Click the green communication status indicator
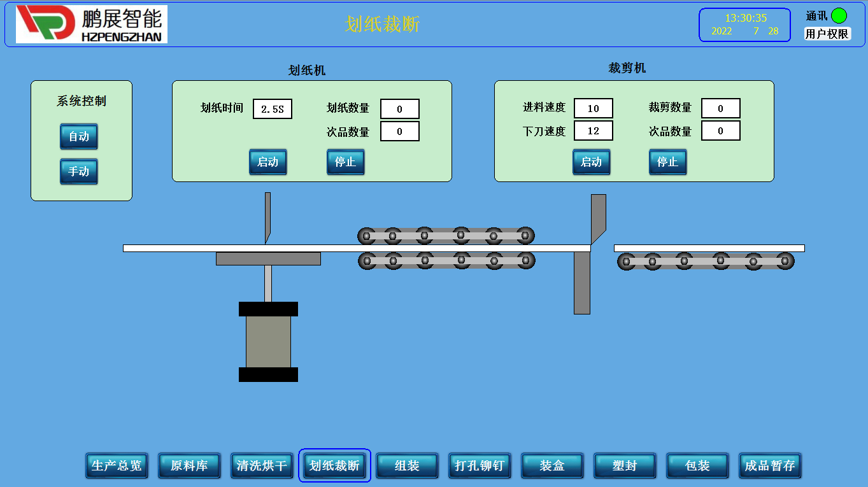The width and height of the screenshot is (868, 487). pos(839,16)
